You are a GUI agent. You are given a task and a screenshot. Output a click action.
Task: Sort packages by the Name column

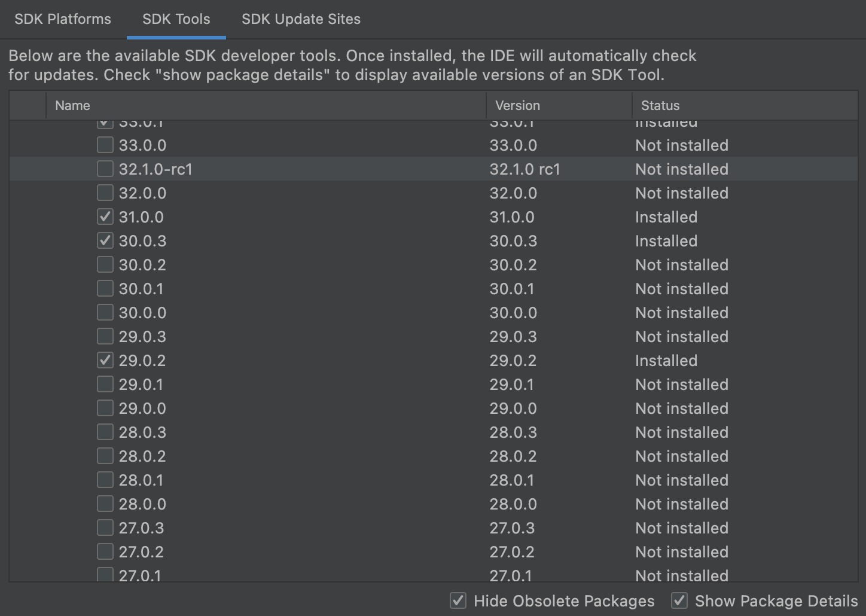click(x=72, y=105)
